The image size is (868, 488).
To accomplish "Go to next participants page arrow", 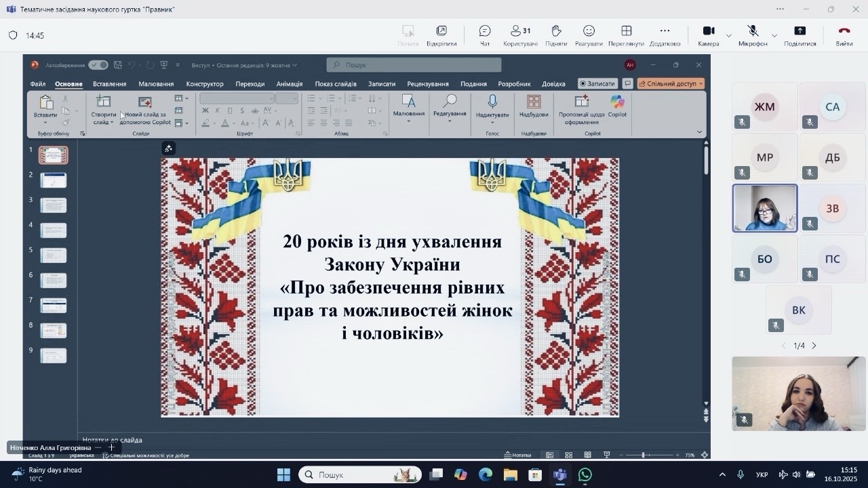I will coord(814,346).
